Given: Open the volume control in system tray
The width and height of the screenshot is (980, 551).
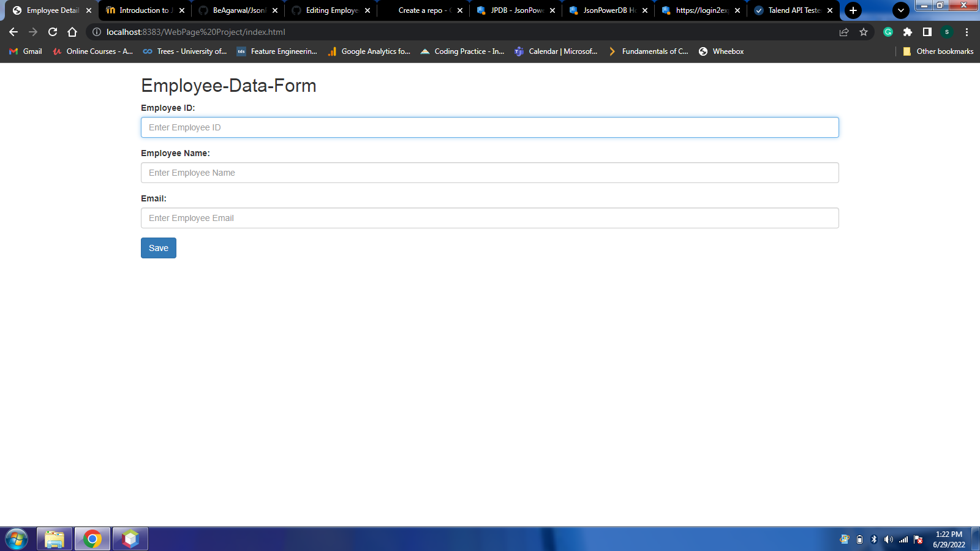Looking at the screenshot, I should point(888,539).
